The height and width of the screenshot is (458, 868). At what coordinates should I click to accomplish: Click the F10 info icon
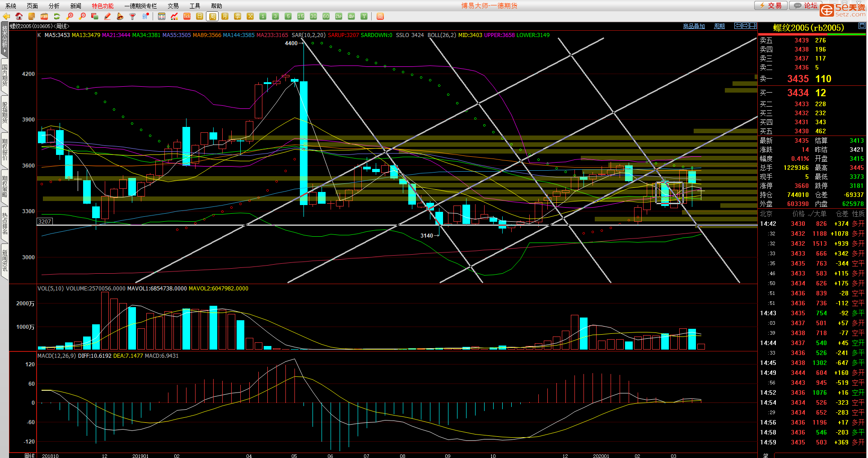(44, 16)
